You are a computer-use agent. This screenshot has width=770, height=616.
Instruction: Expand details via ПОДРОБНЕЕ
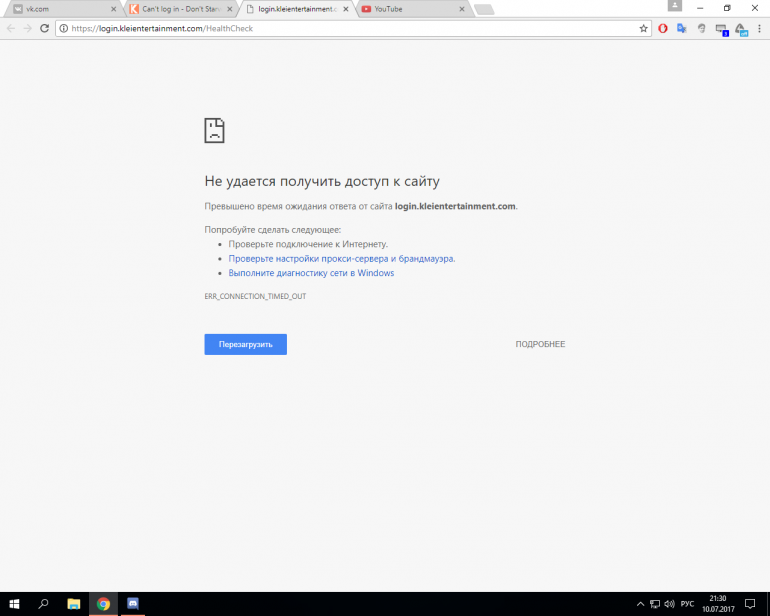[x=540, y=344]
